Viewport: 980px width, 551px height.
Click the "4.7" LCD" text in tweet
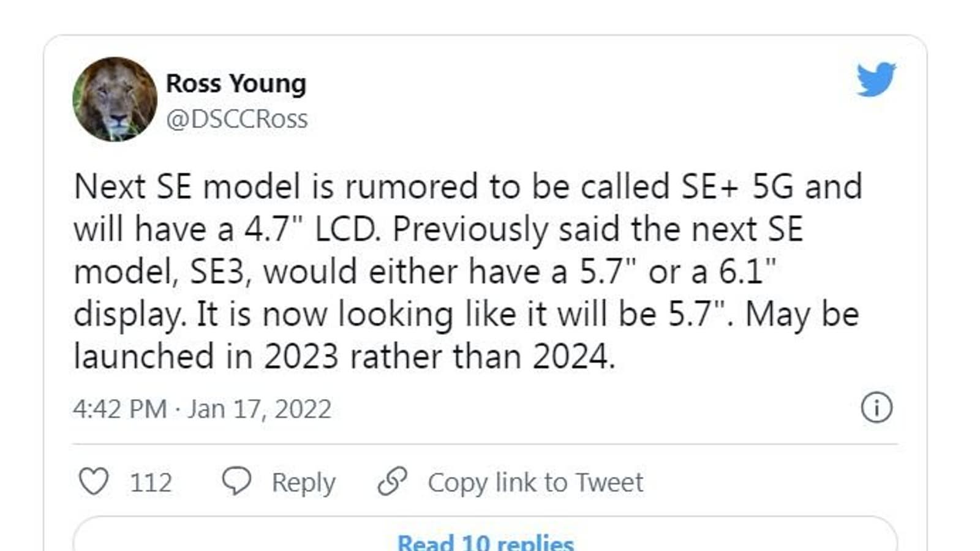312,229
